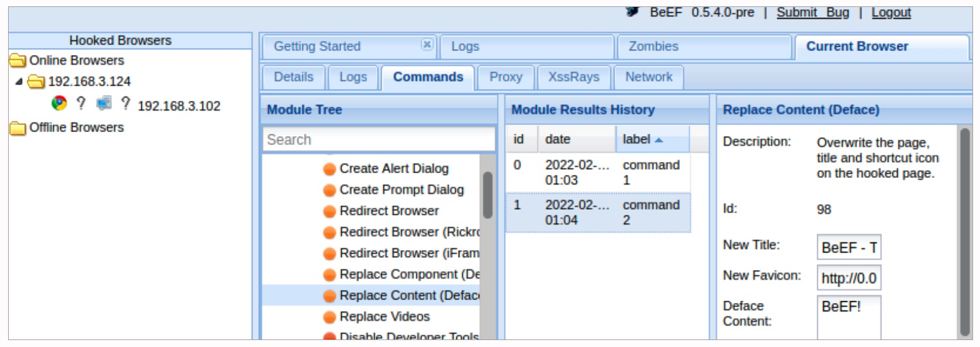Click the New Title input field
Viewport: 980px width, 347px height.
[x=849, y=247]
